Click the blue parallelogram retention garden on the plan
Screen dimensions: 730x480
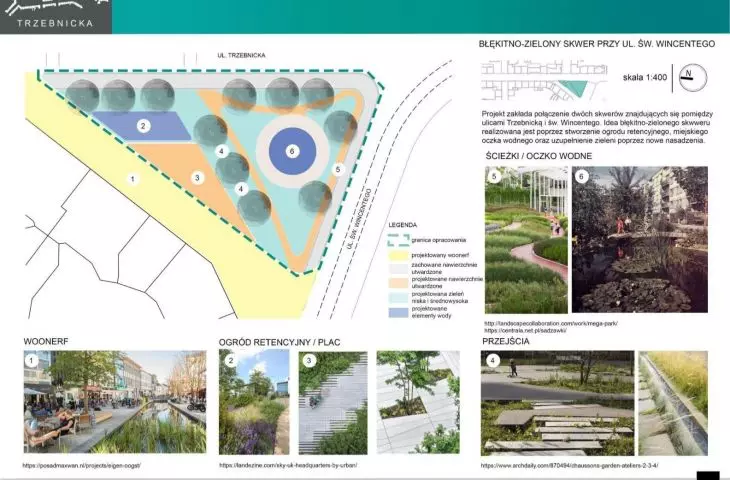pyautogui.click(x=142, y=126)
